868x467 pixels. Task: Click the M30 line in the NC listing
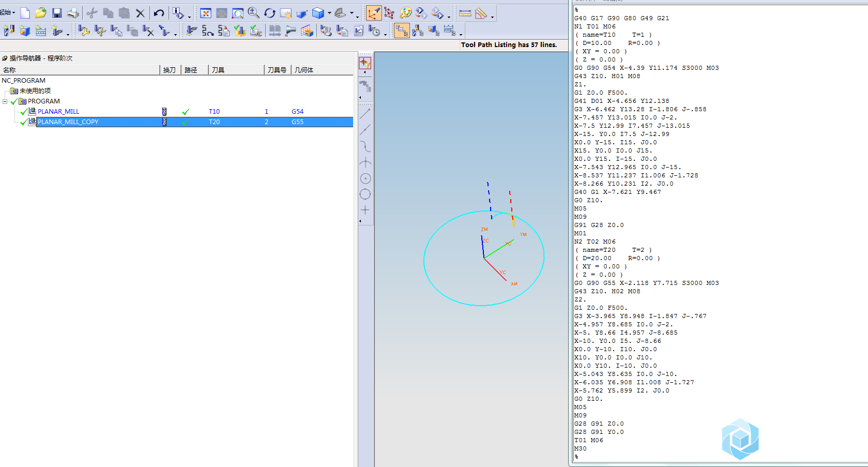click(581, 448)
